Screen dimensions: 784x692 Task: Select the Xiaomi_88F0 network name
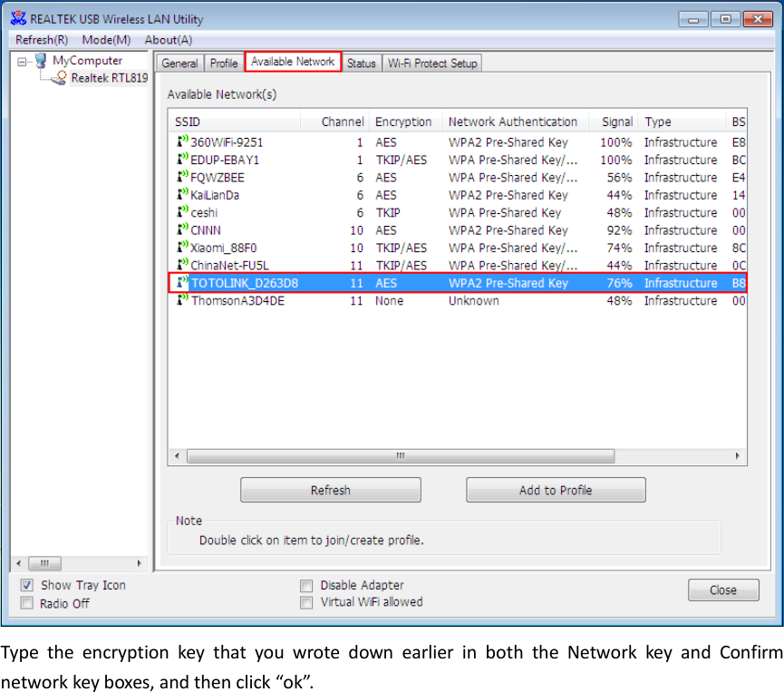coord(224,248)
